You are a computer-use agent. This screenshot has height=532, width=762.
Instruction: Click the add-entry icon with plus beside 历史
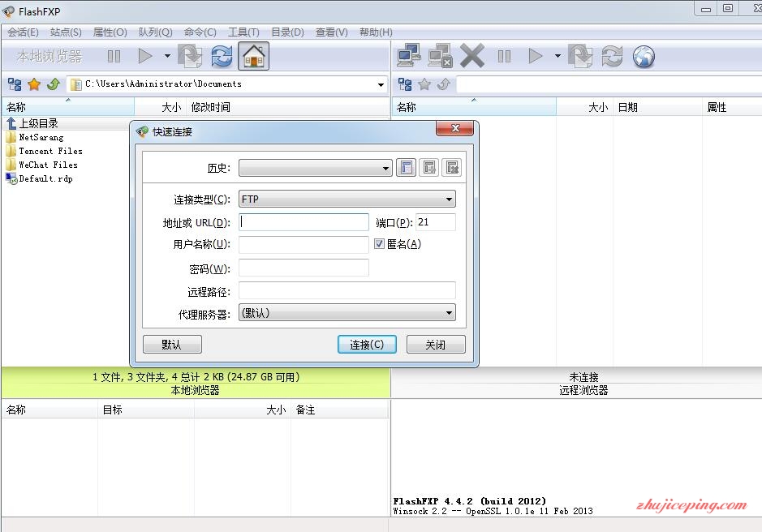coord(429,168)
